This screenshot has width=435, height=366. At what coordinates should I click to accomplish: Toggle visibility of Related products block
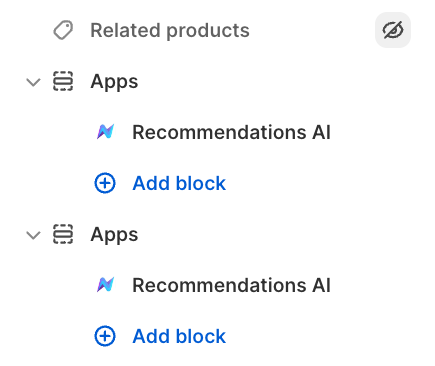click(x=393, y=30)
